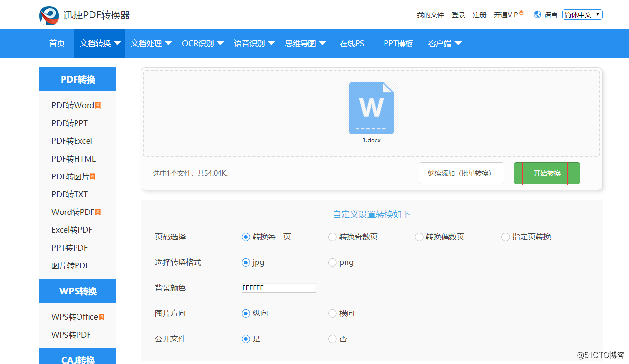The width and height of the screenshot is (629, 364).
Task: Click the hot badge beside WPS转Office
Action: tap(102, 317)
